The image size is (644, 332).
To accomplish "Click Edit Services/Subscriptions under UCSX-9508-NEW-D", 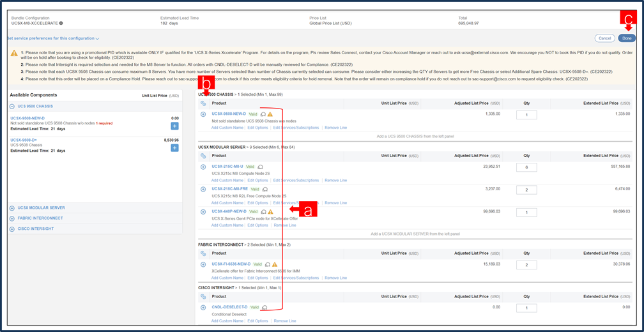I will click(x=296, y=128).
